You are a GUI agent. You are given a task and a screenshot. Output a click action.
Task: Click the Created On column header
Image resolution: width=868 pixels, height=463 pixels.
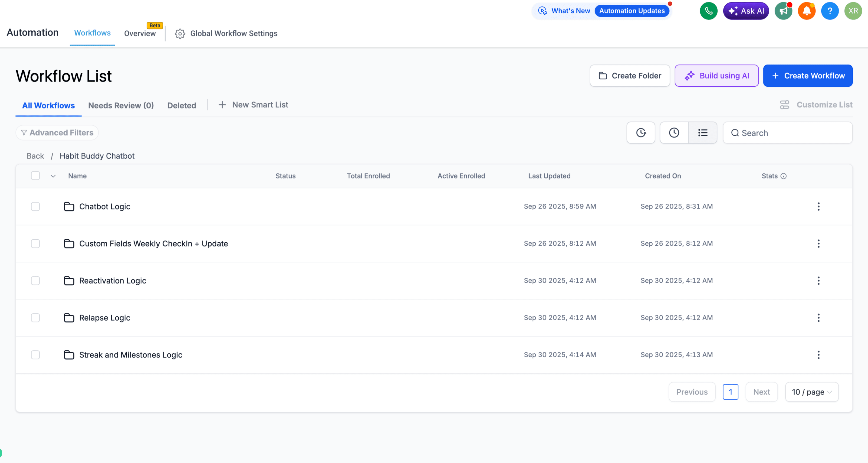point(663,176)
